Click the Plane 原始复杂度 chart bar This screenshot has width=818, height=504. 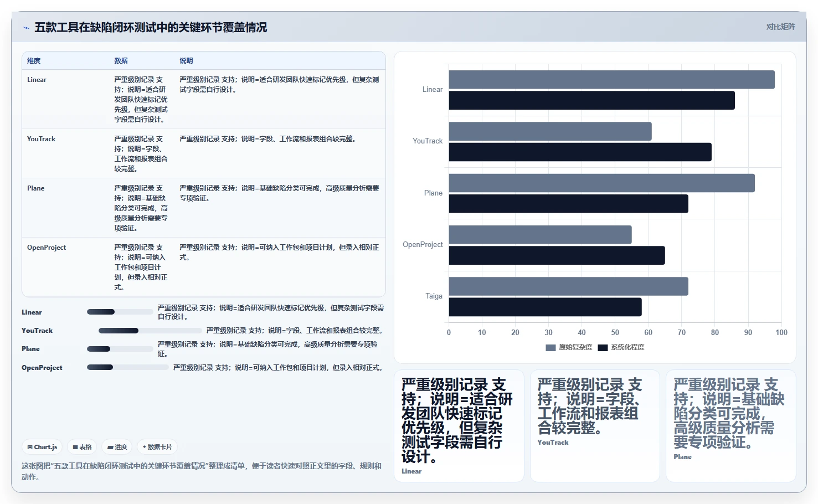(601, 183)
